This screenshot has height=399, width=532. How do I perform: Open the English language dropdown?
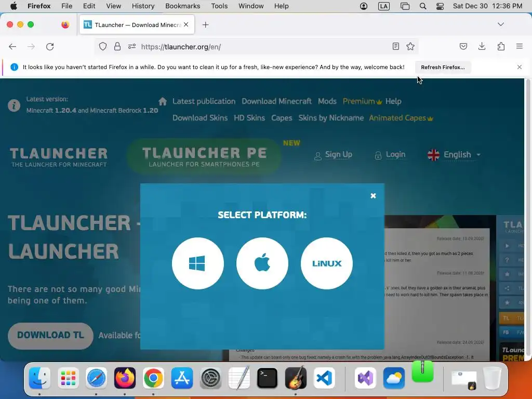[454, 155]
